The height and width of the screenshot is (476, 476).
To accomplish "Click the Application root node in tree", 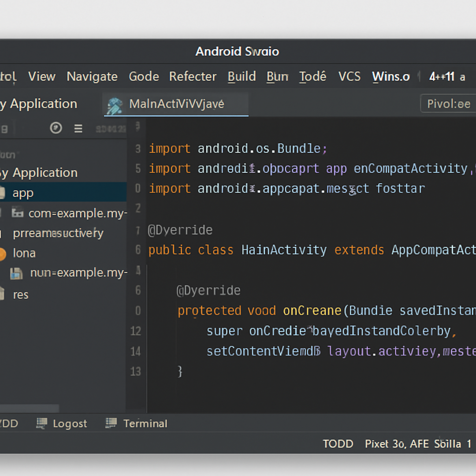I will (x=45, y=173).
